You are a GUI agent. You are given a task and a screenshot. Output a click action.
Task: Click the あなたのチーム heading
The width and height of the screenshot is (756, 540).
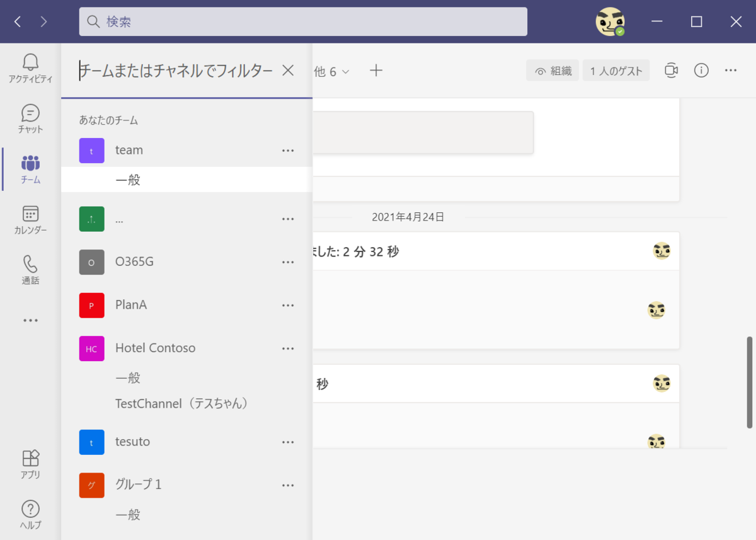pyautogui.click(x=108, y=120)
